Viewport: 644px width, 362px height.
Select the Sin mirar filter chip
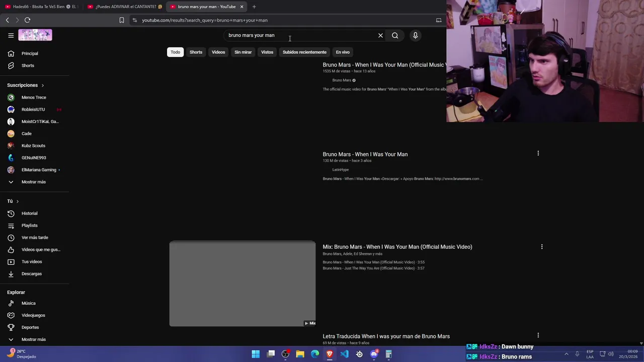coord(243,52)
